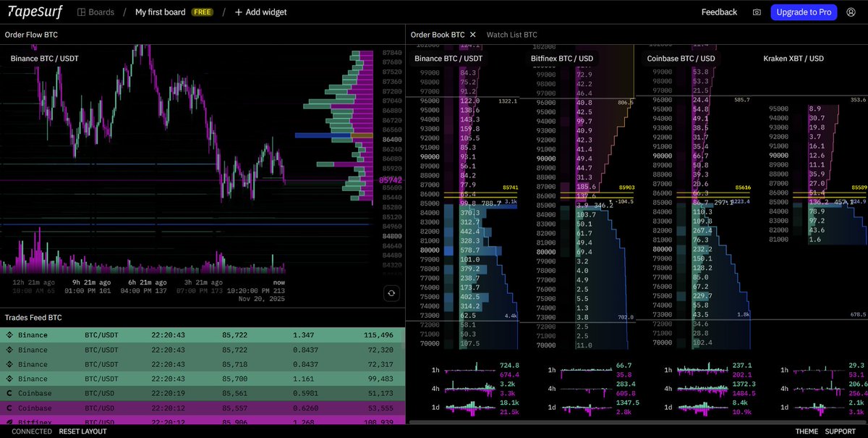Open the user account icon
Image resolution: width=868 pixels, height=438 pixels.
tap(851, 12)
